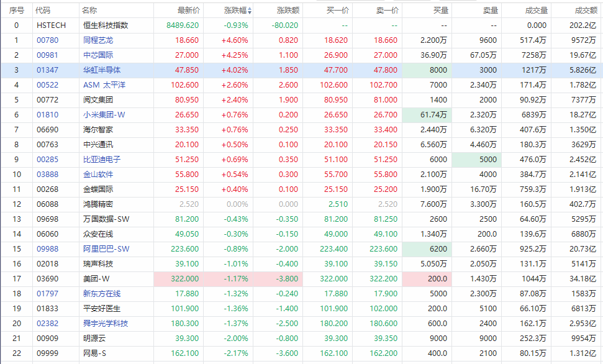This screenshot has width=603, height=364.
Task: Open stock 新东方在线
Action: click(x=102, y=294)
